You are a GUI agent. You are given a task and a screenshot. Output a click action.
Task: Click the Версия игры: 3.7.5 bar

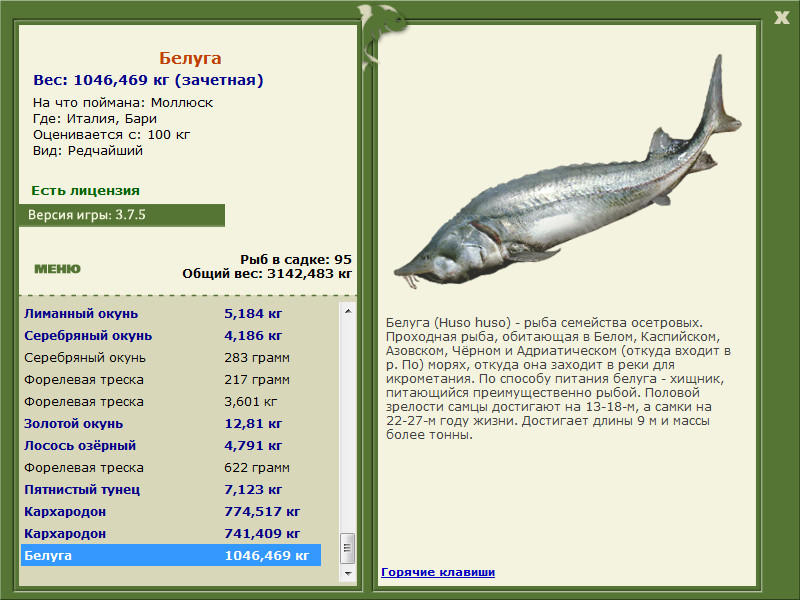click(x=122, y=215)
